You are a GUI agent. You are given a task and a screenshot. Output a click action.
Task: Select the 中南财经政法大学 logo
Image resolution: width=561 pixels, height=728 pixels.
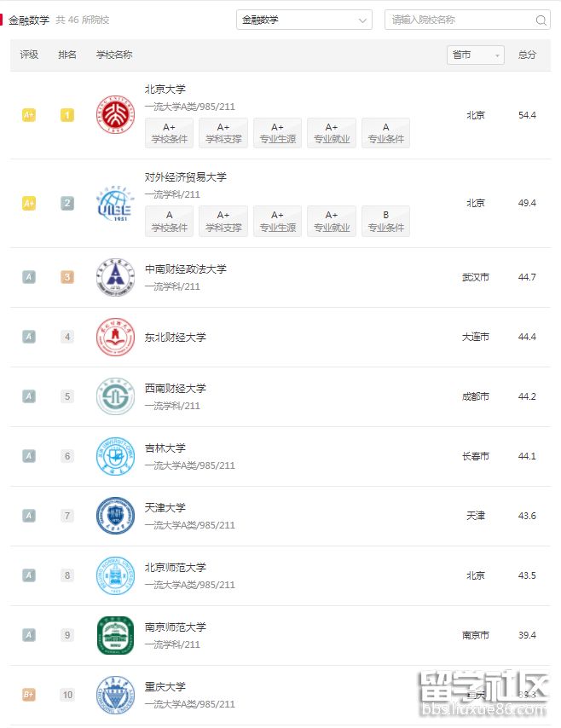click(115, 277)
